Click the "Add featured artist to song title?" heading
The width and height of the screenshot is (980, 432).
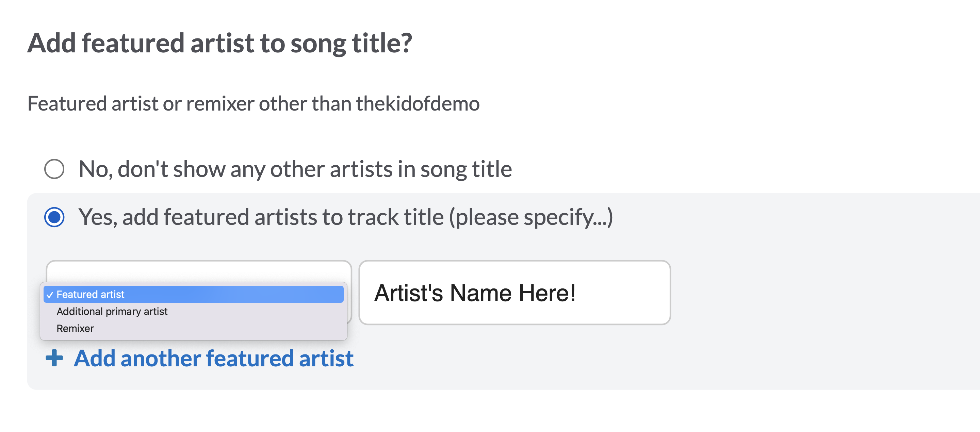(219, 43)
